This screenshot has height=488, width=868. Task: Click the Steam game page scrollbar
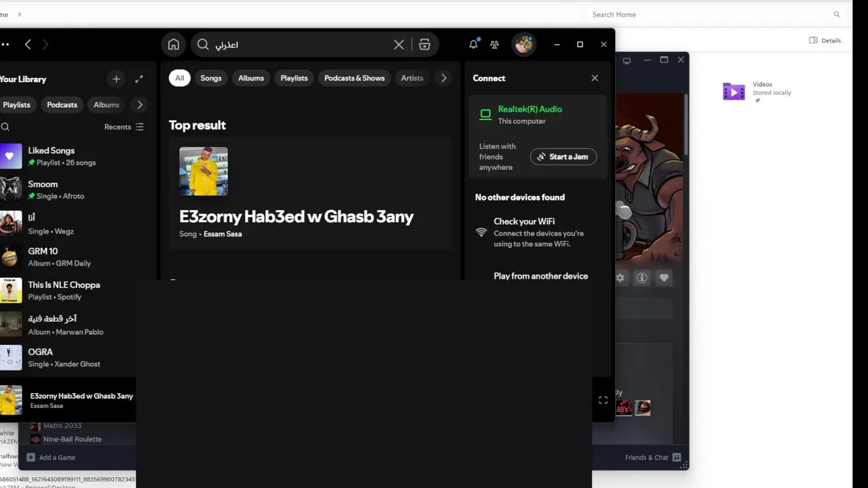(x=686, y=123)
